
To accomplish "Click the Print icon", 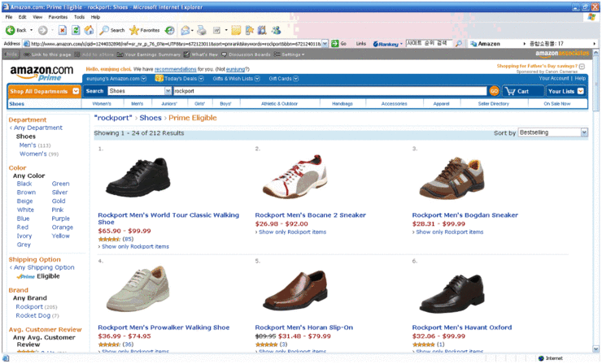I will point(202,30).
